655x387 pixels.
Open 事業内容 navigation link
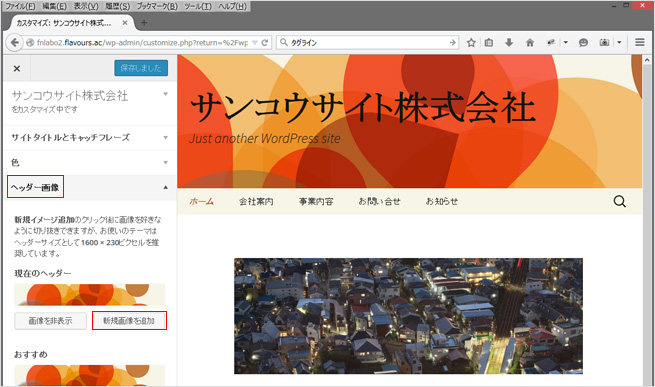tap(316, 201)
